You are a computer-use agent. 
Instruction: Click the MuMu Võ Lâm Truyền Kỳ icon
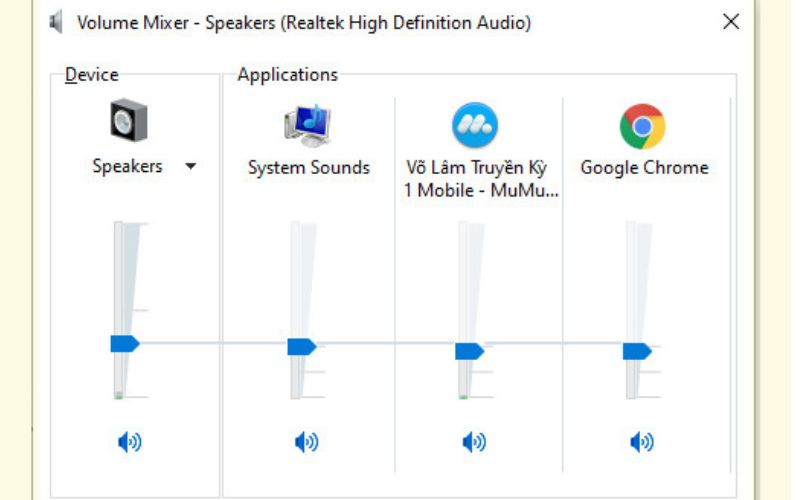474,125
